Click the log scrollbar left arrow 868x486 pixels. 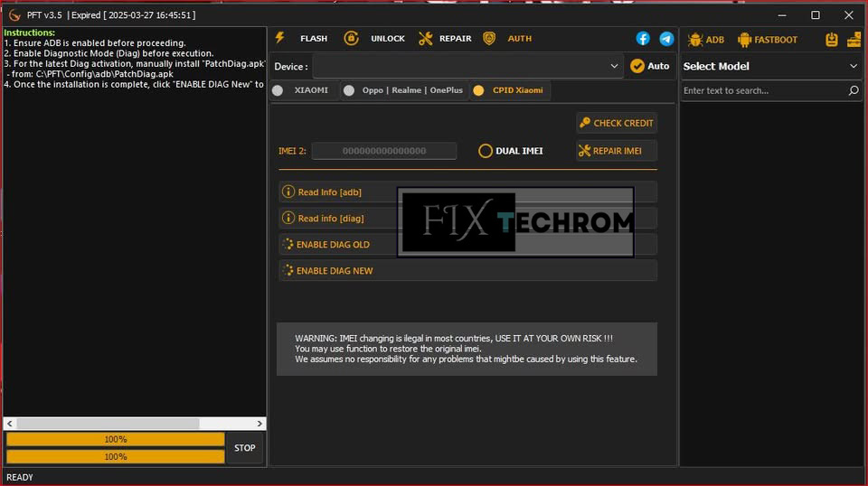(9, 424)
